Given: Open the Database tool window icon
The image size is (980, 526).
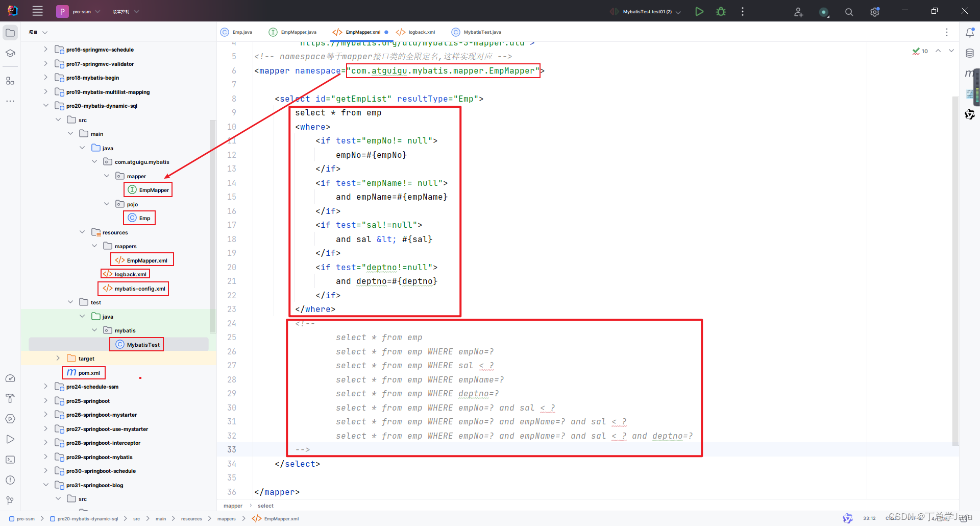Looking at the screenshot, I should [970, 53].
